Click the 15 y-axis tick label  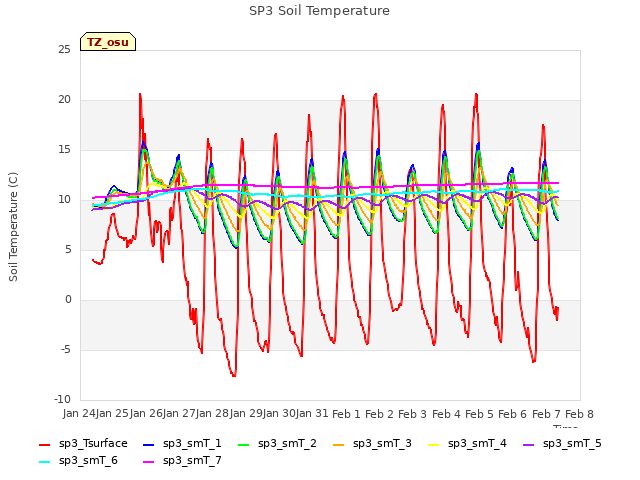[64, 150]
